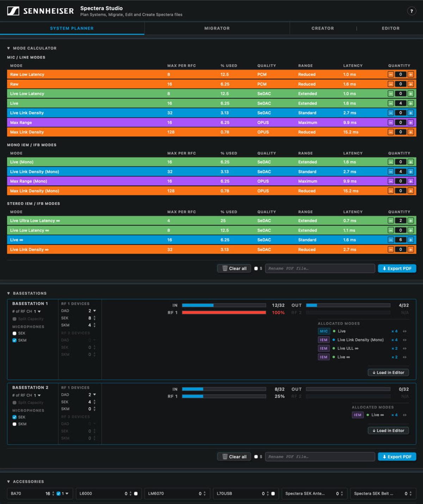Click the plus icon to increase Raw mode quantity
Viewport: 423px width, 504px height.
coord(410,84)
